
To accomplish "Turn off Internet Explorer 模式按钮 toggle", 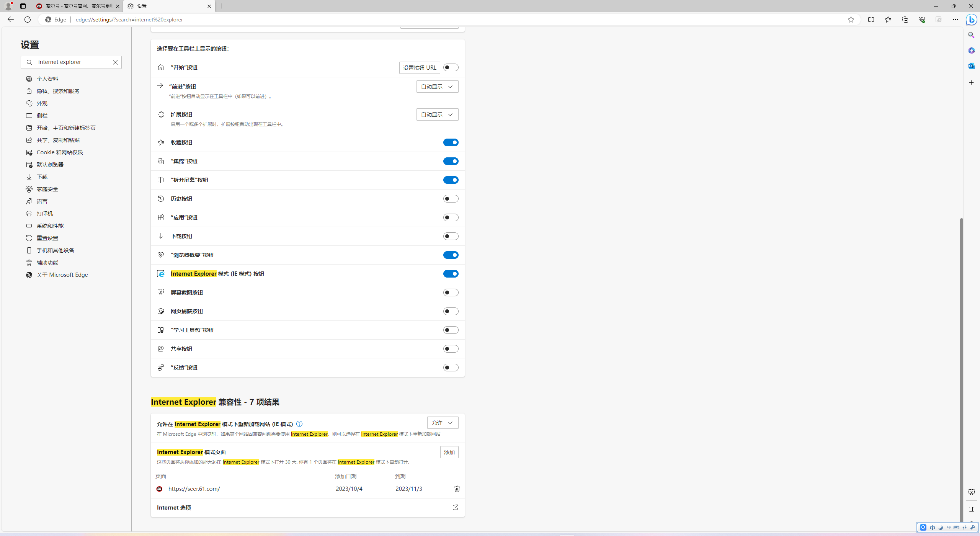I will [x=451, y=274].
